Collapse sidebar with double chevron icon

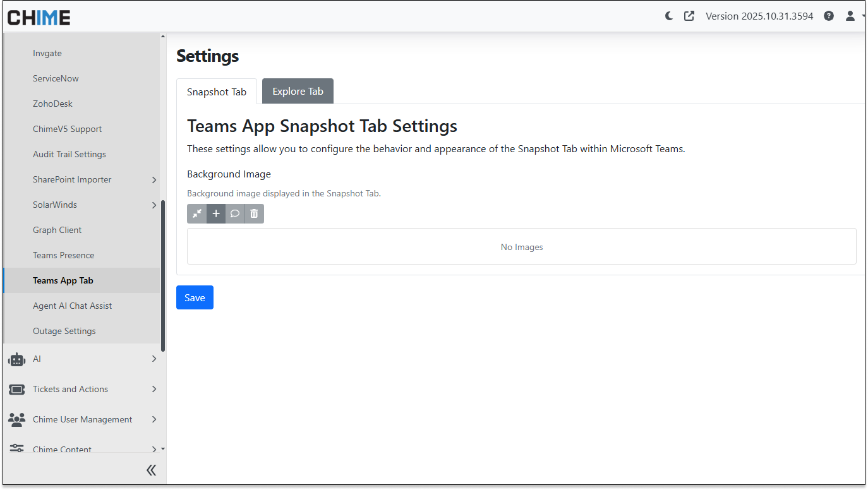point(151,470)
